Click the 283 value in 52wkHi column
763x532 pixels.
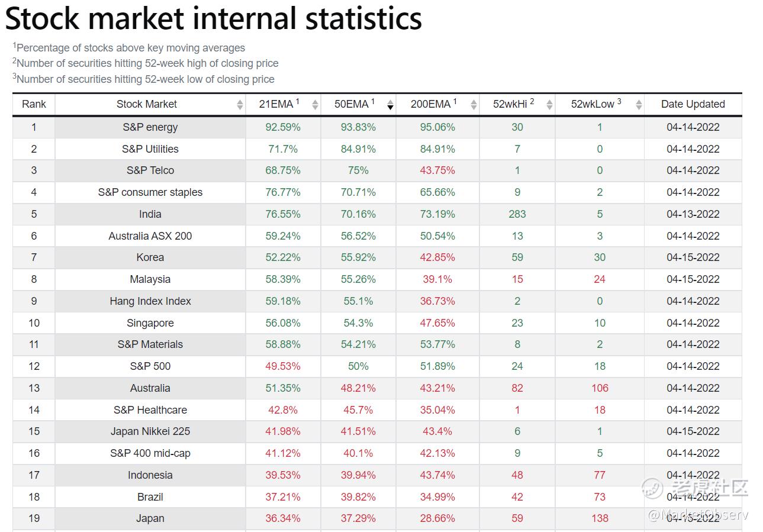tap(517, 214)
